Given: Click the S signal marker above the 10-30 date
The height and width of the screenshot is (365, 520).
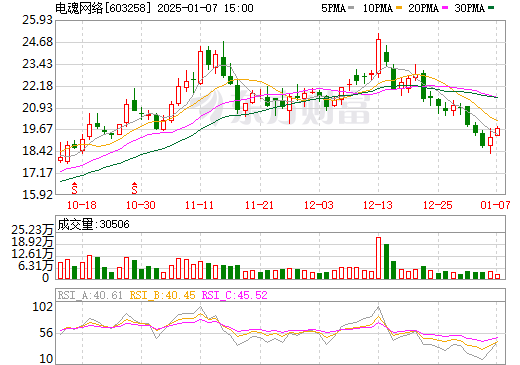Looking at the screenshot, I should (134, 188).
